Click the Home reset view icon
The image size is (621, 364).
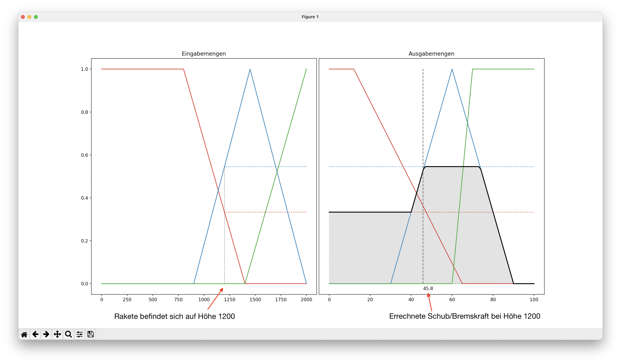coord(24,334)
